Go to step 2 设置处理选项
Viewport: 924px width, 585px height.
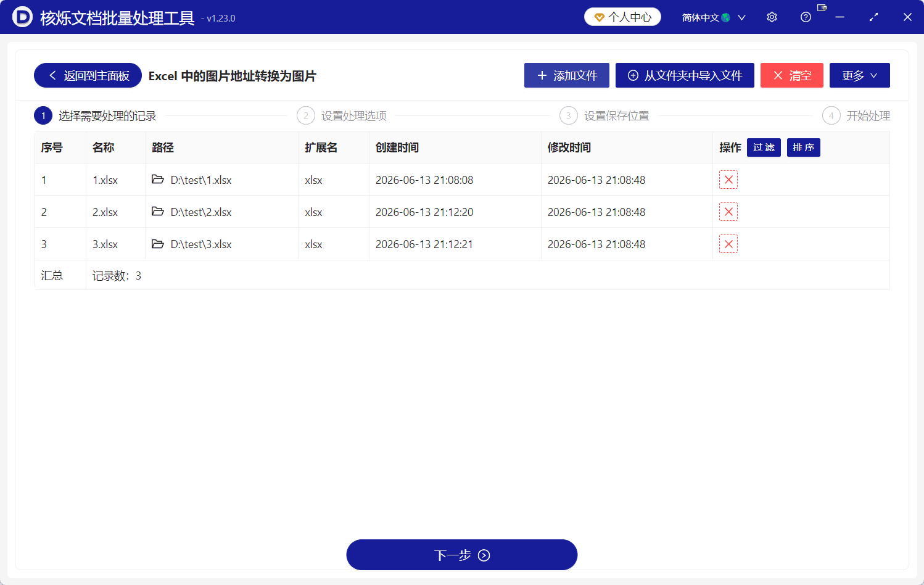(342, 115)
